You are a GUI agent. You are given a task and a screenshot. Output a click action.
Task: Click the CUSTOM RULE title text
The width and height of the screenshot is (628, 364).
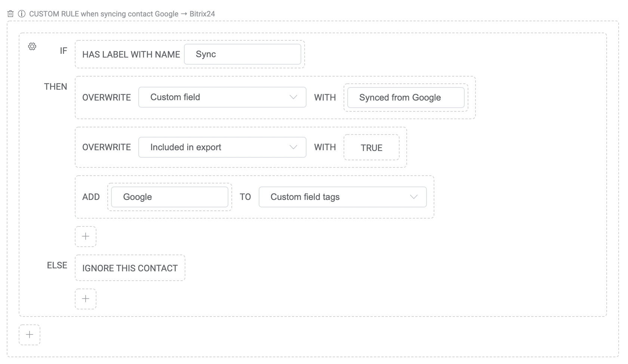(x=122, y=14)
